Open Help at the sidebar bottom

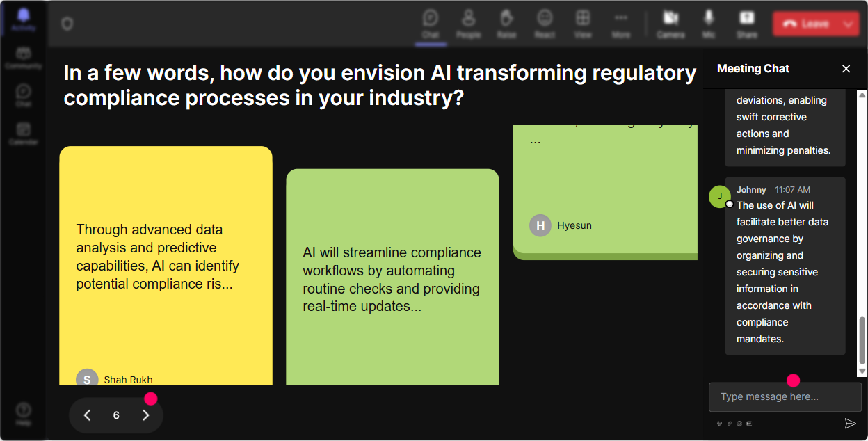tap(24, 414)
